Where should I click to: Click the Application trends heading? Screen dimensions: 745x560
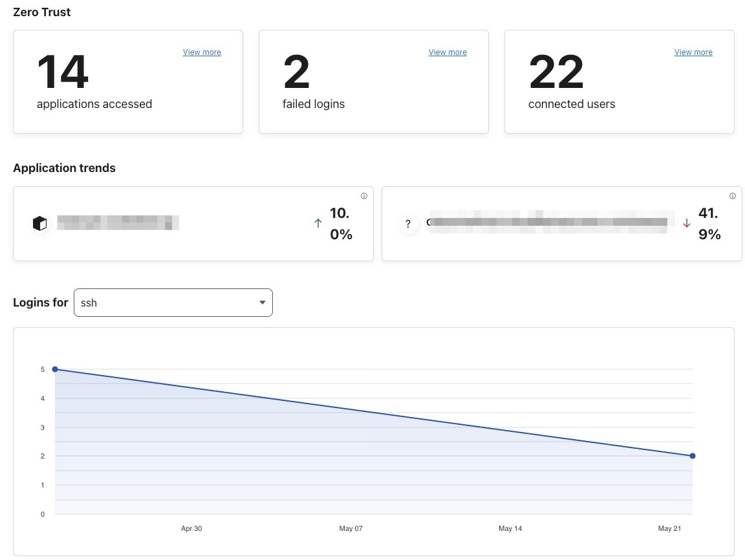coord(64,168)
